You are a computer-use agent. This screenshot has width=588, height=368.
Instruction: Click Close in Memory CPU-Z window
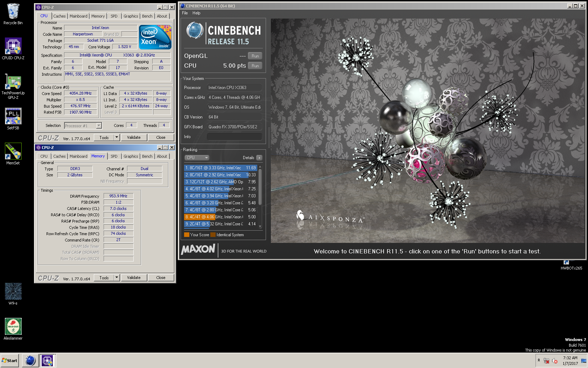pyautogui.click(x=161, y=278)
